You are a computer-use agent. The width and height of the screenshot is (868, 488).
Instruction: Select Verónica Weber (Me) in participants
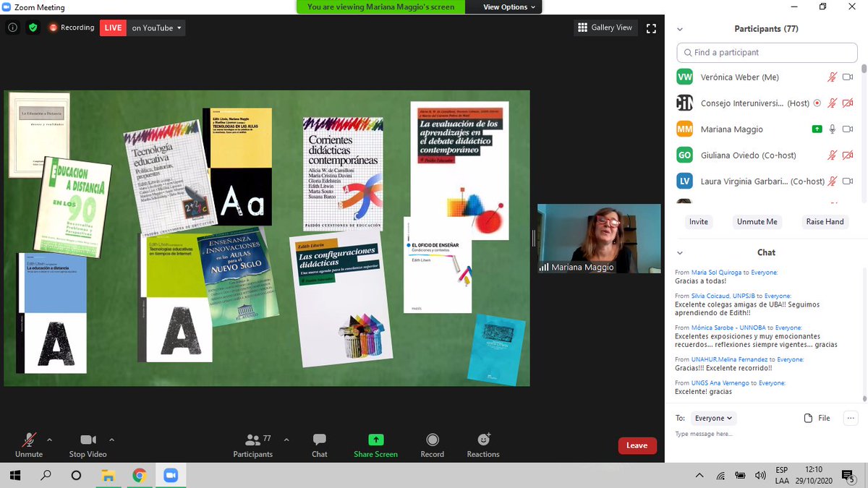pos(767,77)
